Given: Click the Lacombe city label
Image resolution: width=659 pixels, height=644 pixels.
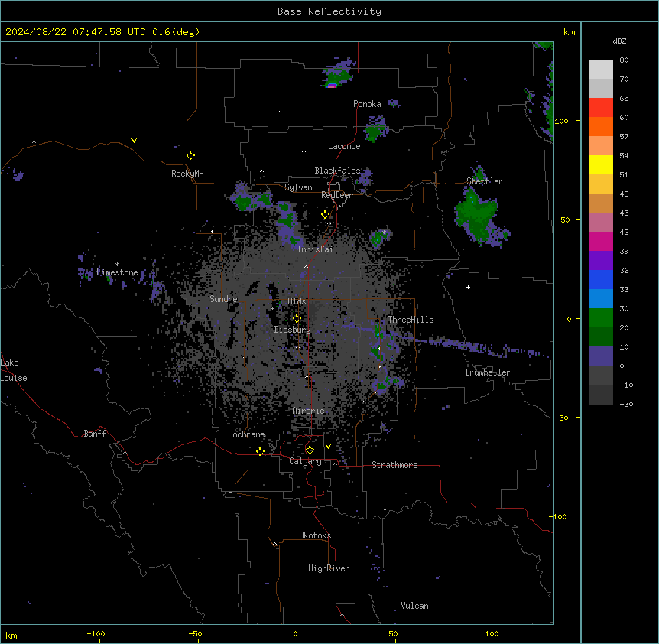Looking at the screenshot, I should pos(344,146).
